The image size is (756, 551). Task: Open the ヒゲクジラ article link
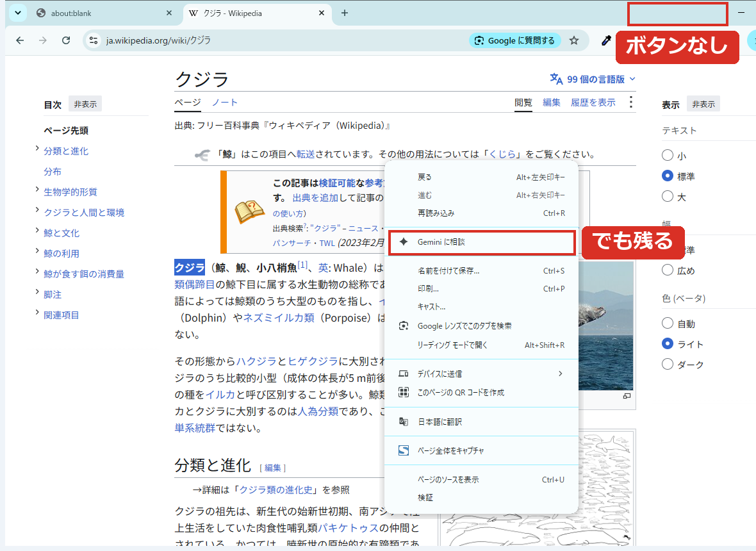coord(313,361)
